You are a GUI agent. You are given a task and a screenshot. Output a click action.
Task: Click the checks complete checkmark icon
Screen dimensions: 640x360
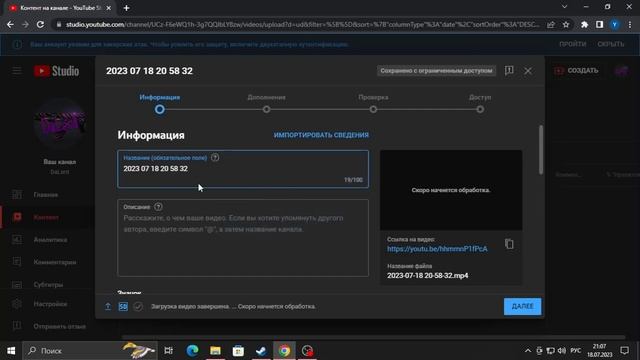[138, 307]
